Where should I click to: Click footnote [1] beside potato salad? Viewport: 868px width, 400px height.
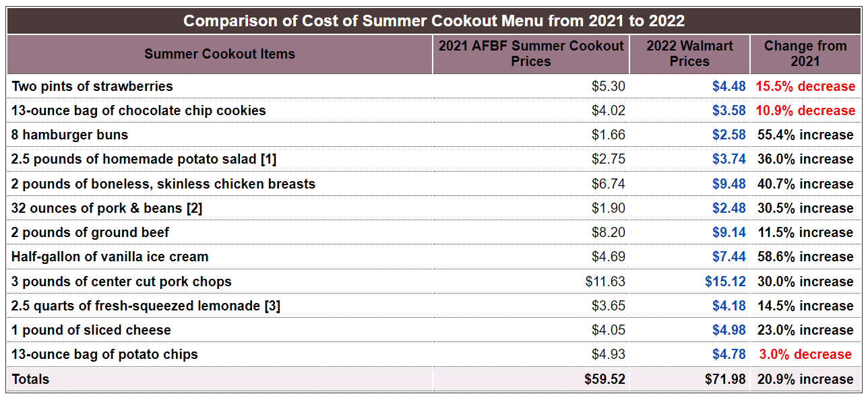point(268,159)
